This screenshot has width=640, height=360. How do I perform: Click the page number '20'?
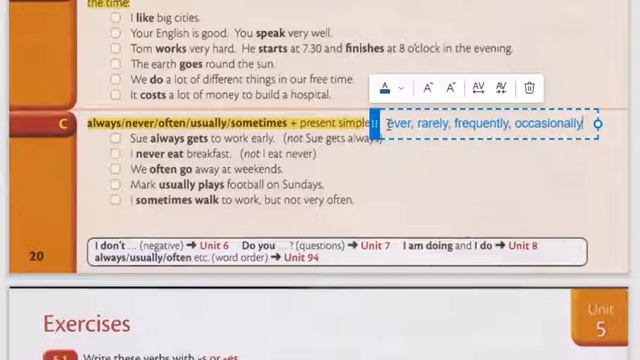pyautogui.click(x=37, y=256)
